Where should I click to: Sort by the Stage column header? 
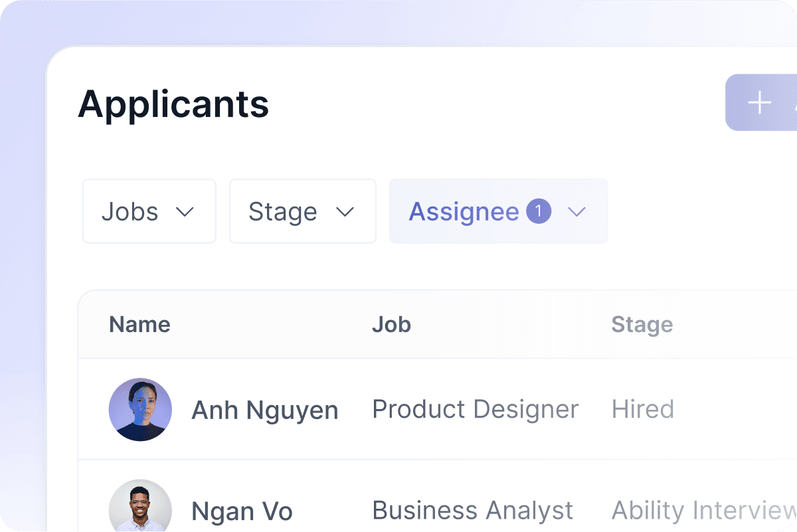[x=642, y=324]
